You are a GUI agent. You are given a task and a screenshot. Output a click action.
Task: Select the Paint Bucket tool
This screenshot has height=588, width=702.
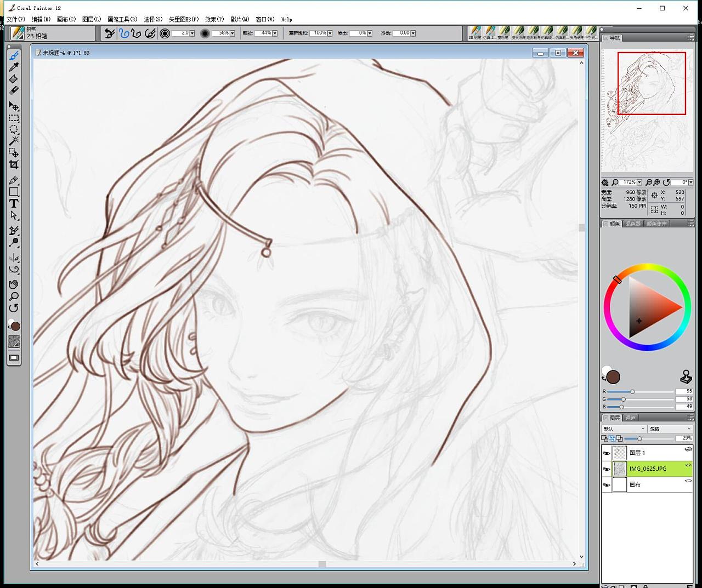14,79
